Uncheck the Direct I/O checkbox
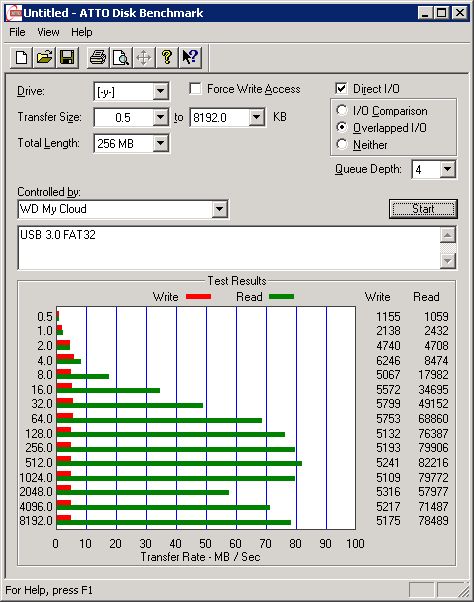Viewport: 474px width, 602px height. [341, 89]
